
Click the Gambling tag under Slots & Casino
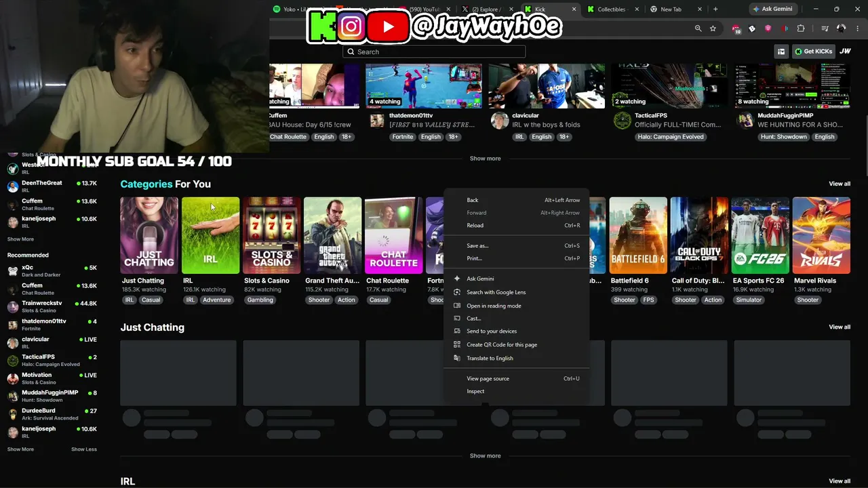(260, 300)
